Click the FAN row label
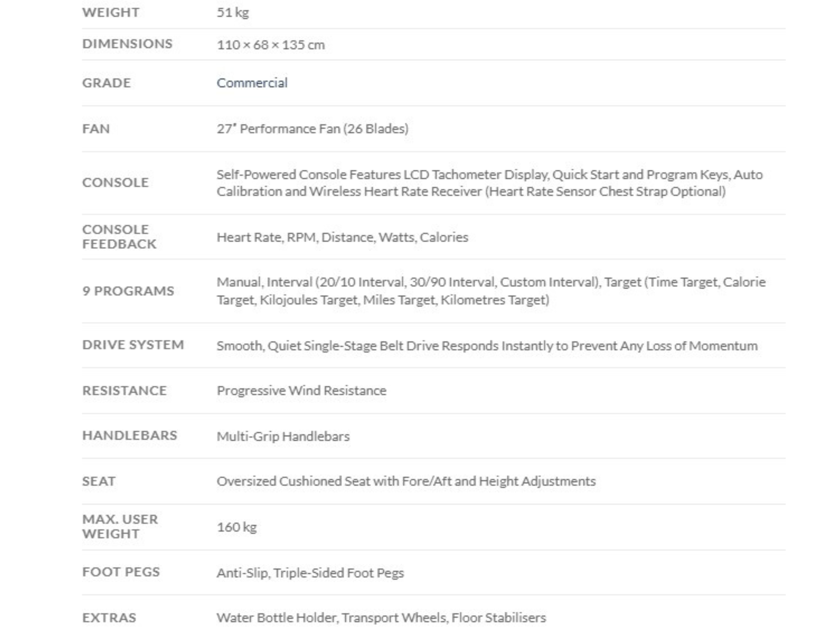This screenshot has width=840, height=630. [96, 129]
